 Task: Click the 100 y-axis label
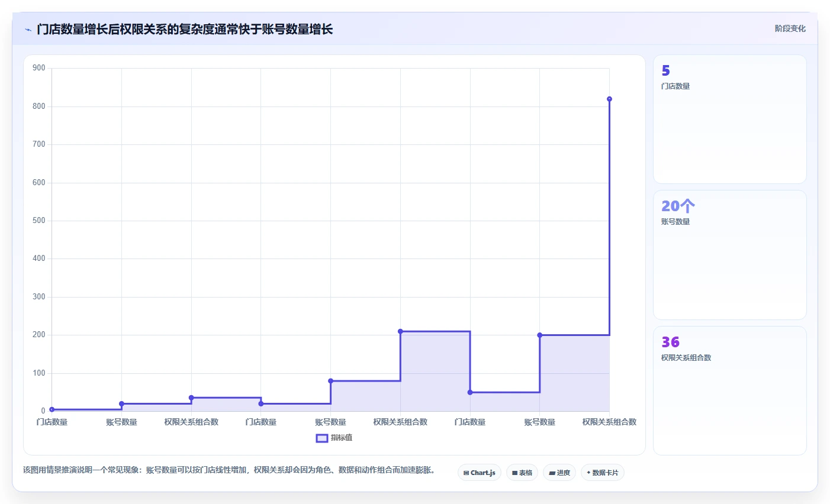click(39, 373)
